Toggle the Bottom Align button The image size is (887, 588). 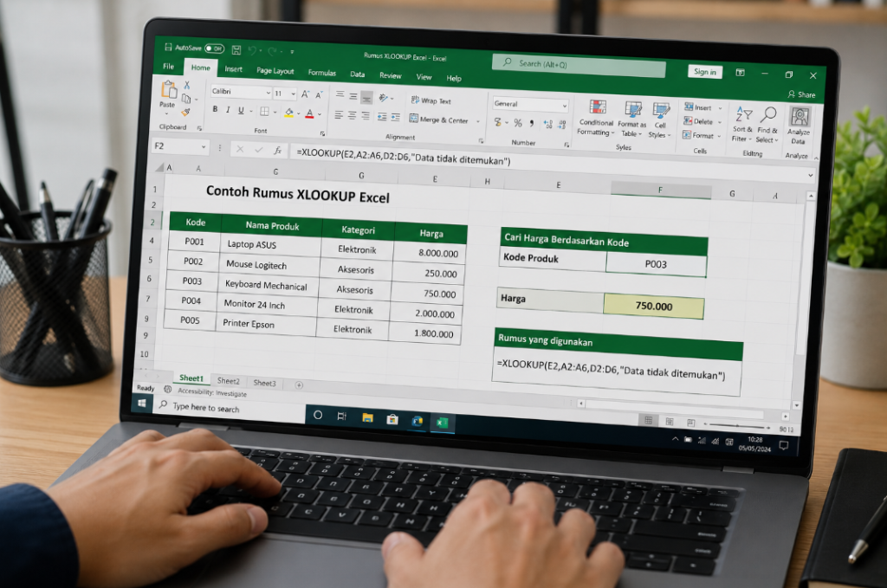pyautogui.click(x=366, y=97)
